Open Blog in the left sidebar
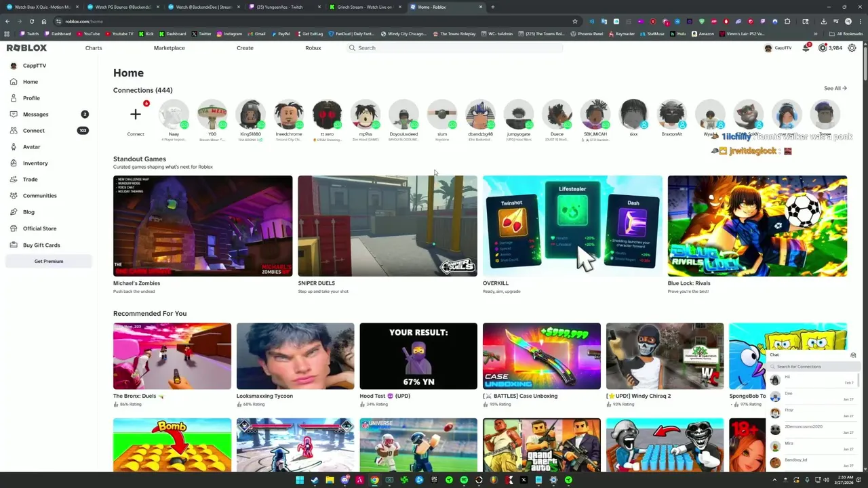The width and height of the screenshot is (868, 488). pyautogui.click(x=28, y=212)
